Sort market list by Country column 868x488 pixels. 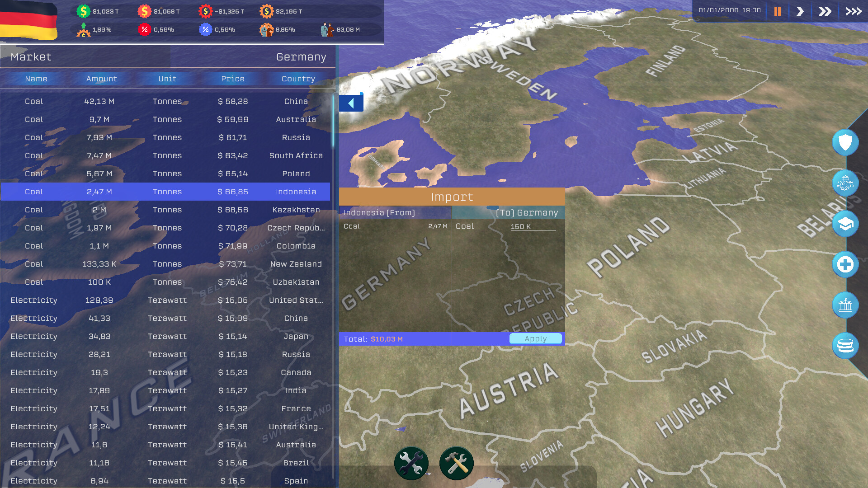298,79
